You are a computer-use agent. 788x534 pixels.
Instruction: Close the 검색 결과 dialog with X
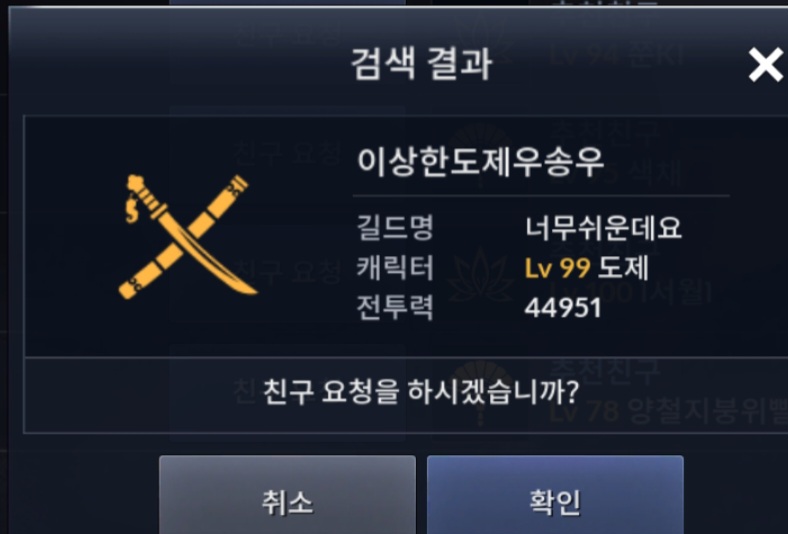tap(765, 64)
